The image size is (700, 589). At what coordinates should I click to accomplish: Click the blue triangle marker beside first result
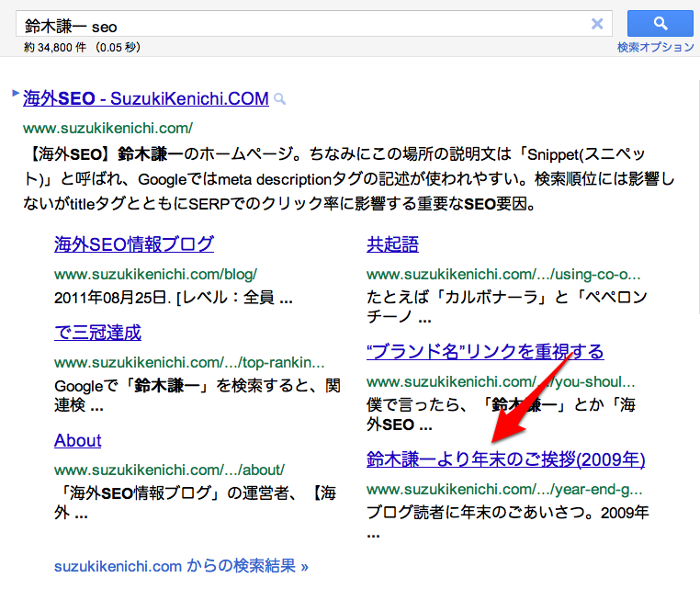click(x=16, y=93)
